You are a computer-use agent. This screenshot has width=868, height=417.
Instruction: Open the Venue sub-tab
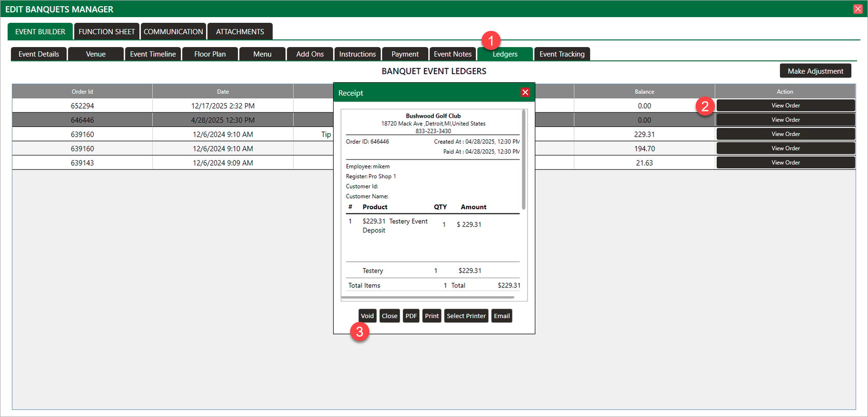tap(96, 54)
